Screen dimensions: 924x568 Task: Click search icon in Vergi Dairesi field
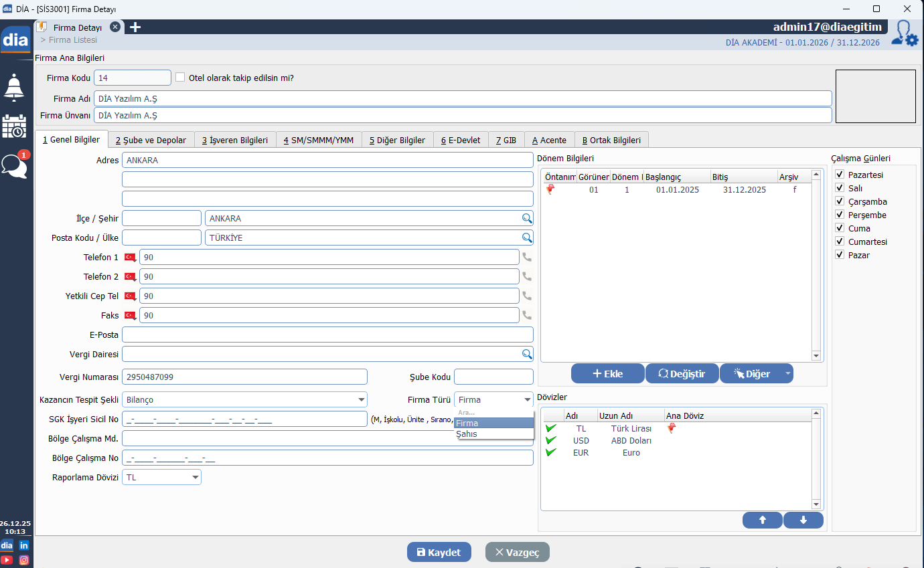pyautogui.click(x=527, y=354)
